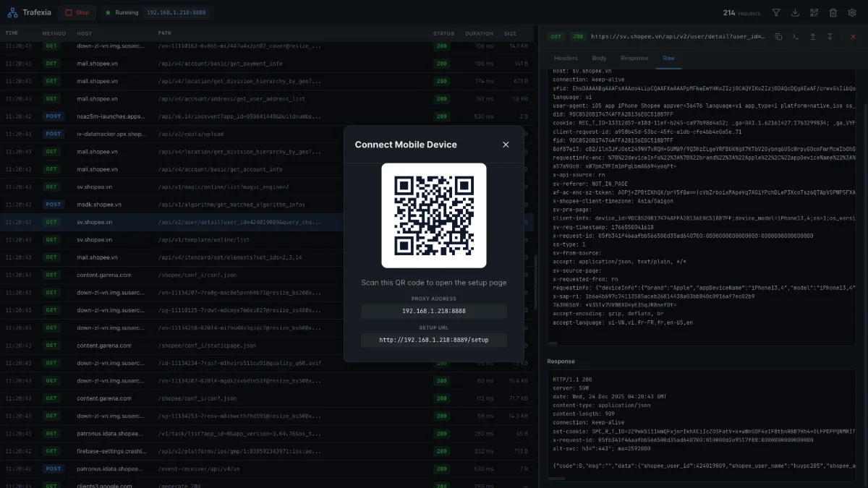Screen dimensions: 868x488
Task: Scan area: click the QR code image
Action: point(434,215)
